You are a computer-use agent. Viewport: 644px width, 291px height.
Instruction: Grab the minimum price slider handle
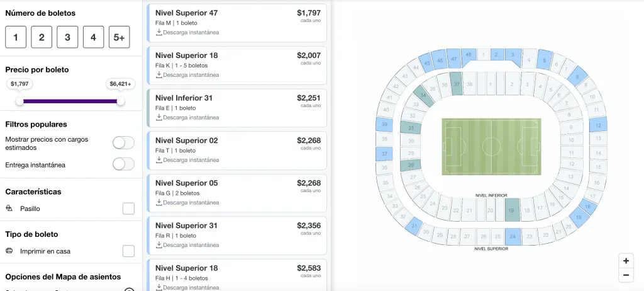point(19,101)
